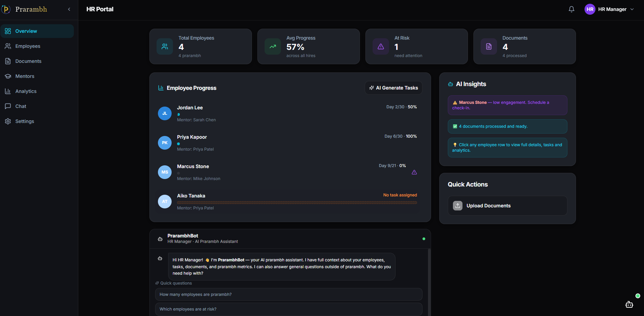Ask "How many employees are prarambh?"
The width and height of the screenshot is (644, 316).
click(289, 294)
